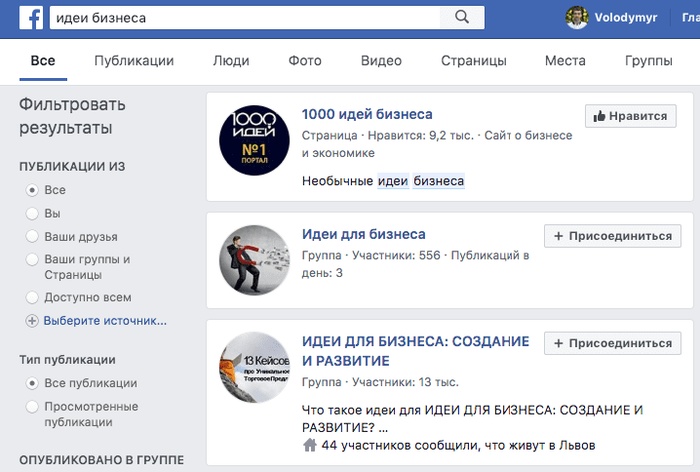
Task: Open the 1000 идей бизнеса link
Action: (367, 114)
